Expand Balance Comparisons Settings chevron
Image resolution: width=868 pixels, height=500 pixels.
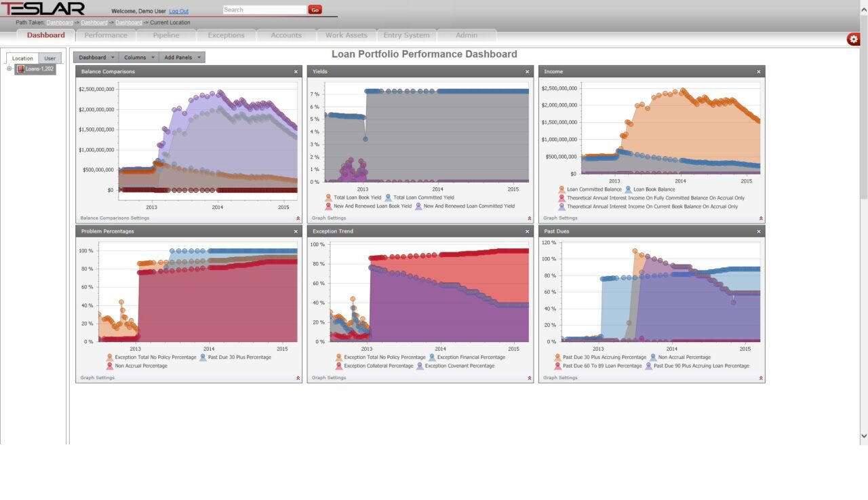tap(298, 218)
